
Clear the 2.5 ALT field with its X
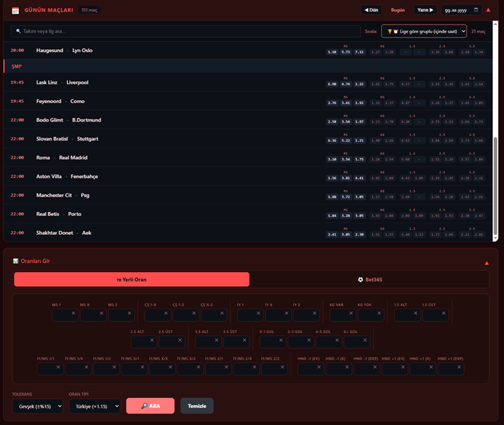coord(152,340)
